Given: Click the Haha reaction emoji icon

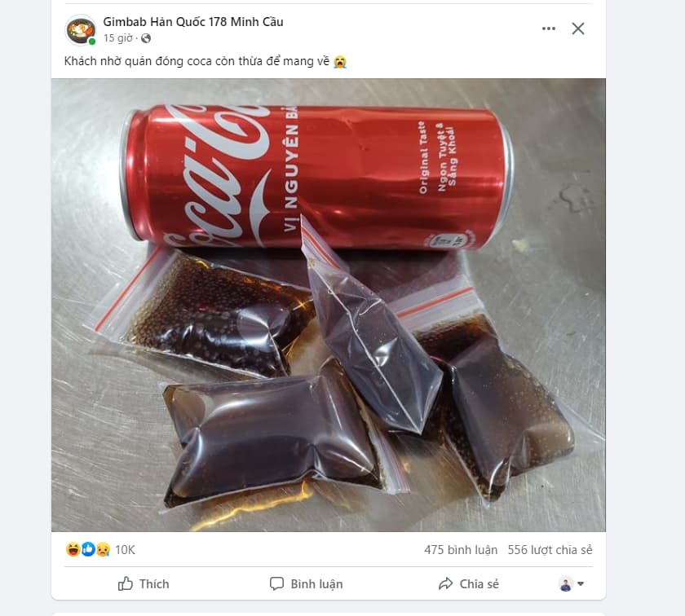Looking at the screenshot, I should [73, 550].
